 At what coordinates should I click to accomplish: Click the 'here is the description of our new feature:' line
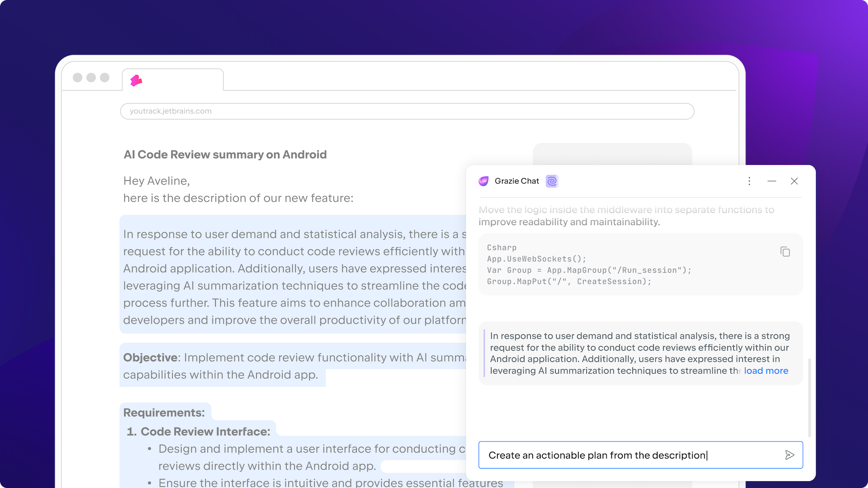coord(238,198)
